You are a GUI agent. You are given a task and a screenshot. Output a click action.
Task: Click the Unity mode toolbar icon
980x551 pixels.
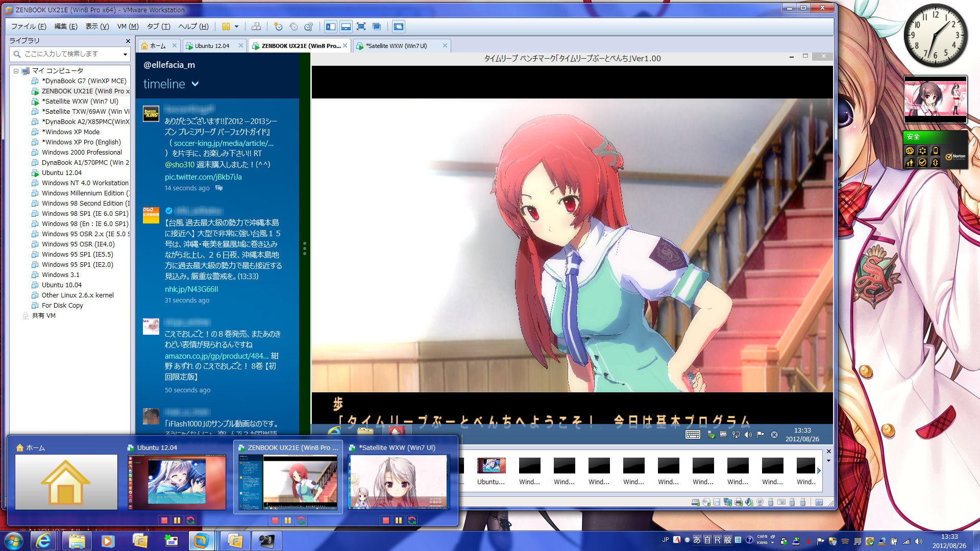pyautogui.click(x=377, y=27)
